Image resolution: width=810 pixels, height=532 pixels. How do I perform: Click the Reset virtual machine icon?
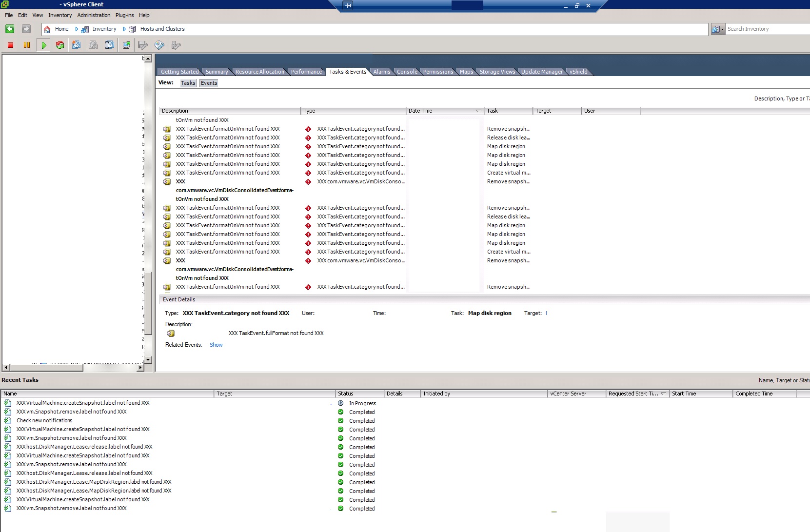click(x=60, y=45)
